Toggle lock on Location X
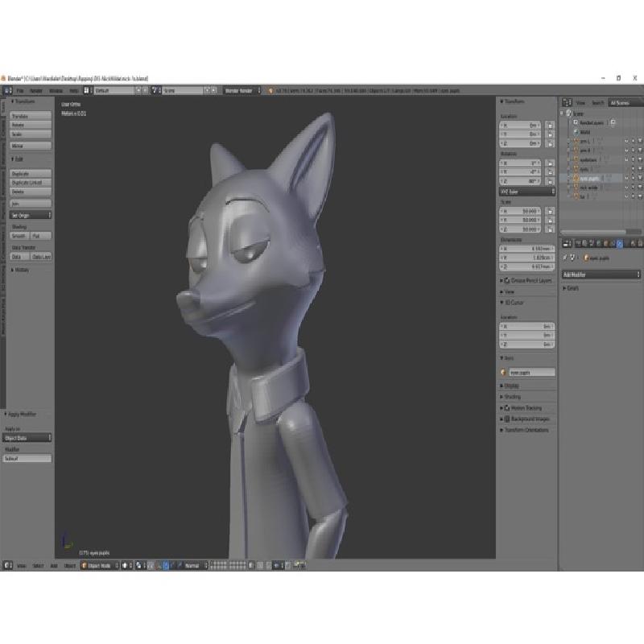This screenshot has height=644, width=644. point(550,125)
